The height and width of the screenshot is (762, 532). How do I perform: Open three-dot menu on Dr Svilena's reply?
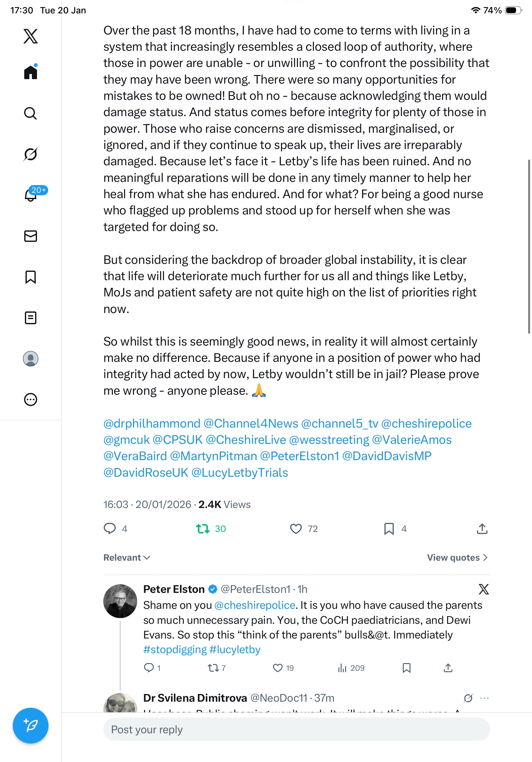coord(484,698)
